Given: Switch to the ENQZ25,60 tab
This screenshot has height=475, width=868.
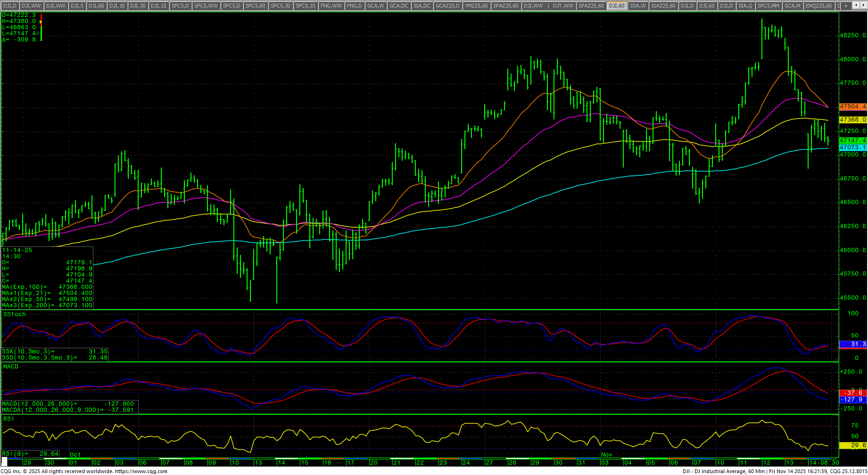Looking at the screenshot, I should [x=818, y=6].
